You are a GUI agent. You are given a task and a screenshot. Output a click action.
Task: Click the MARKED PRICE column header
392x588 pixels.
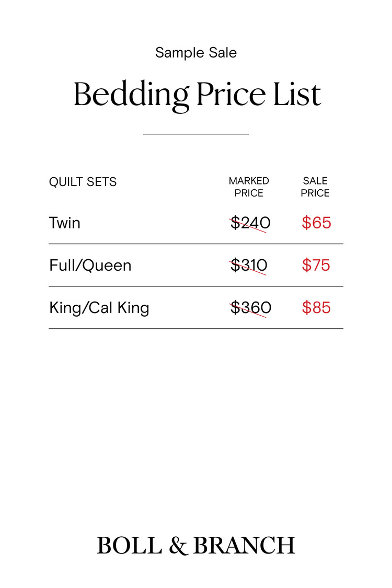point(249,187)
